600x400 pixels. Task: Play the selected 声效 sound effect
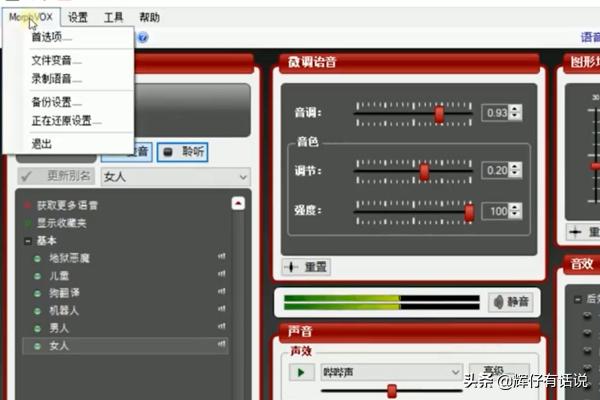pyautogui.click(x=301, y=372)
